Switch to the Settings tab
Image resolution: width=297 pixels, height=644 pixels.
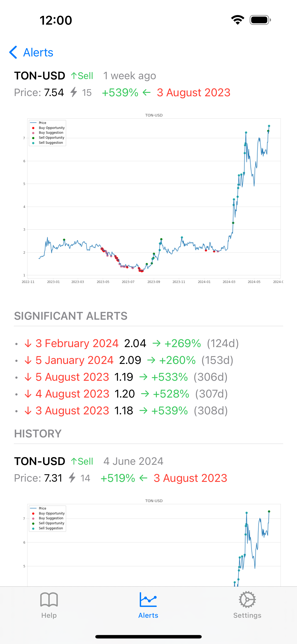point(247,604)
